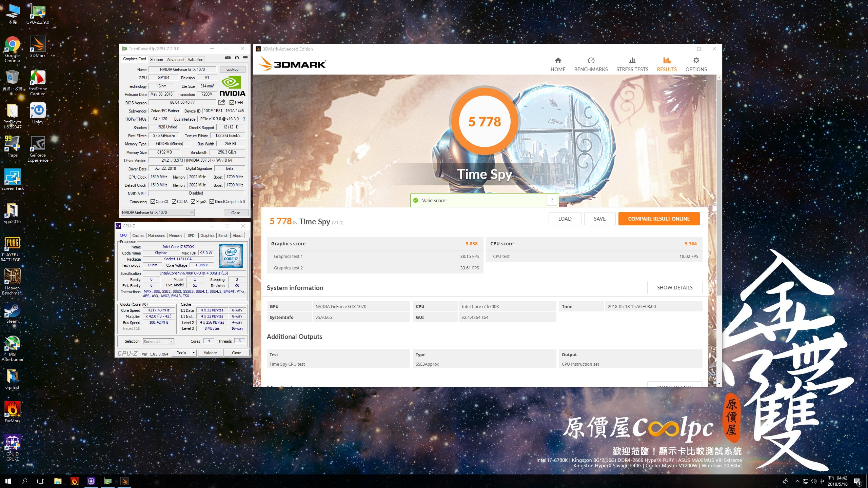The height and width of the screenshot is (488, 868).
Task: Open CPU-Z Memory tab
Action: (x=176, y=236)
